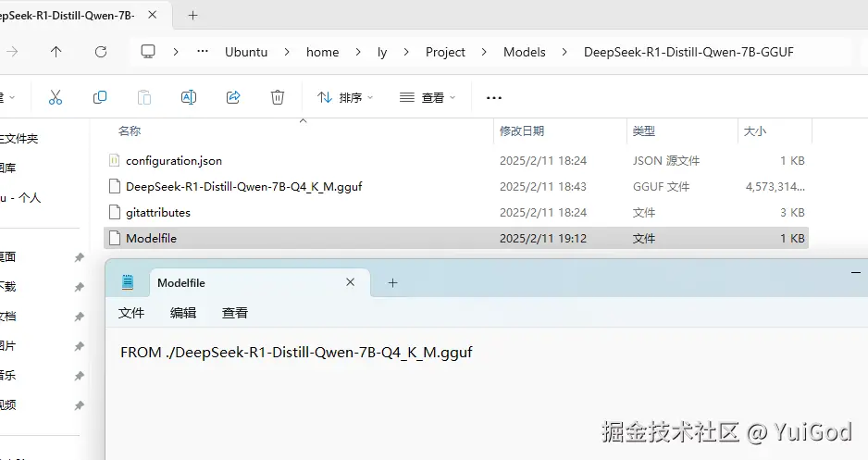Screen dimensions: 868x460
Task: Navigate to ly folder in breadcrumb
Action: point(382,52)
